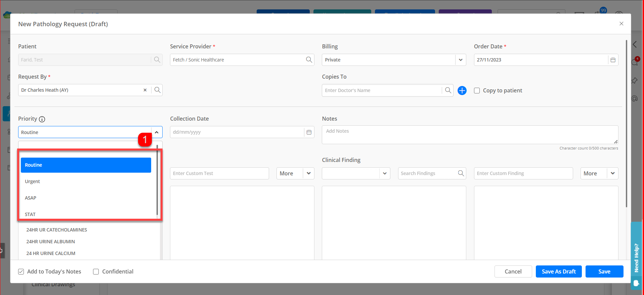Click the Enter Doctor's Name field
644x295 pixels.
(x=382, y=90)
